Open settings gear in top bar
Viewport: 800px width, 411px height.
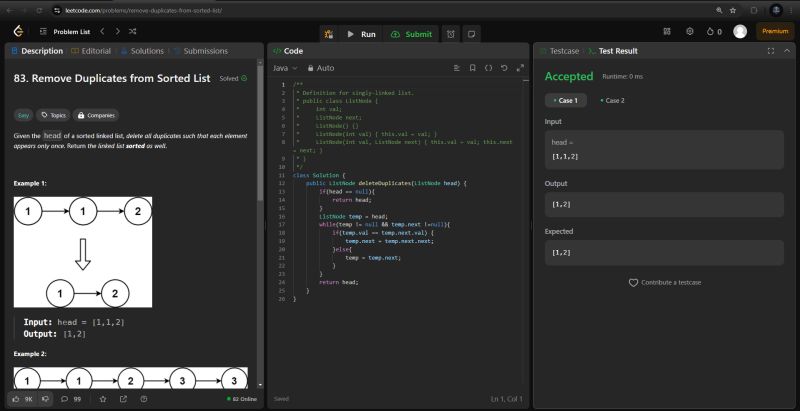(x=690, y=32)
